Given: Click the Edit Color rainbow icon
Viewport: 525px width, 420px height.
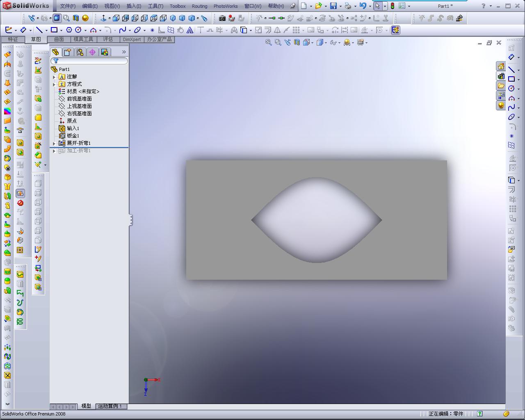Looking at the screenshot, I should [7, 111].
